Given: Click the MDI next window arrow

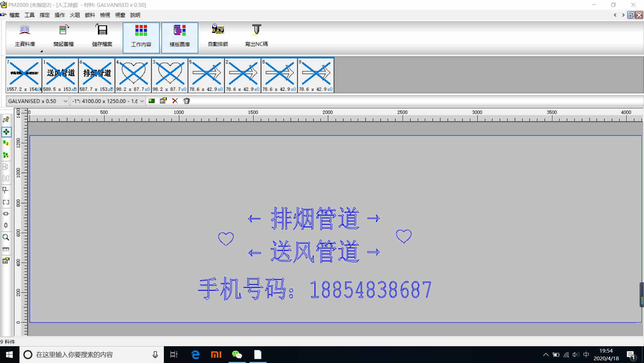Looking at the screenshot, I should click(x=623, y=15).
